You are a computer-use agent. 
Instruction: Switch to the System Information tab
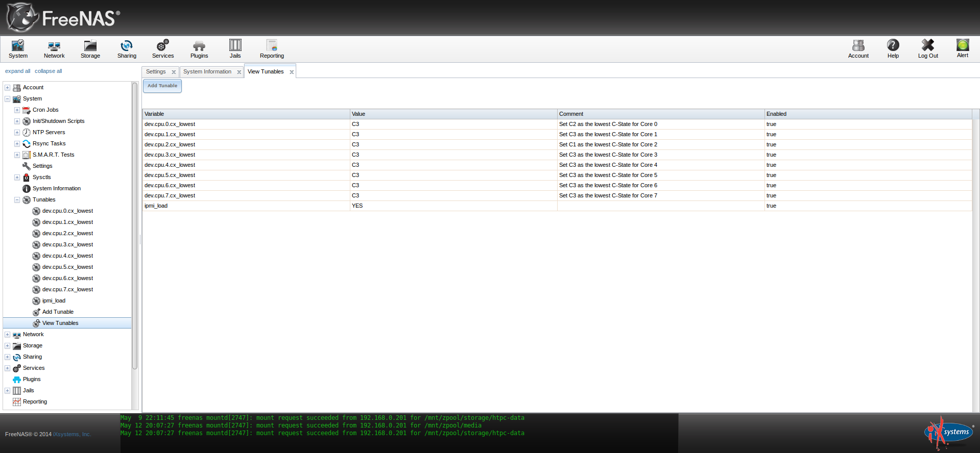(207, 72)
